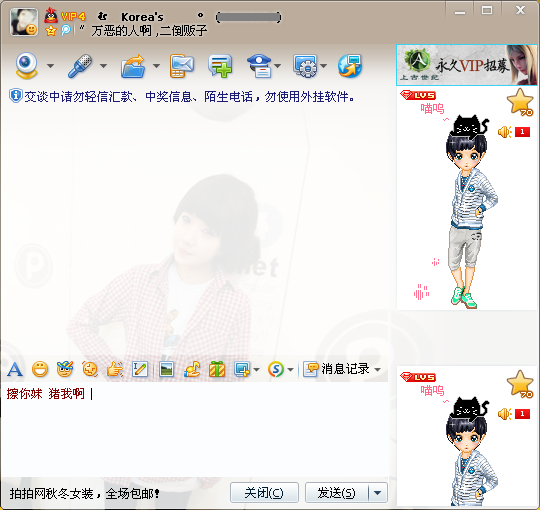Click the Soso search S icon
The height and width of the screenshot is (510, 540).
(276, 370)
